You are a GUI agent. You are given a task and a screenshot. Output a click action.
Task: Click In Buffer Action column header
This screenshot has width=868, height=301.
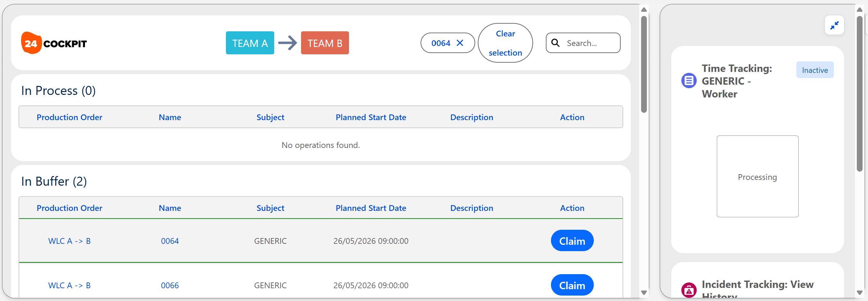(x=572, y=208)
